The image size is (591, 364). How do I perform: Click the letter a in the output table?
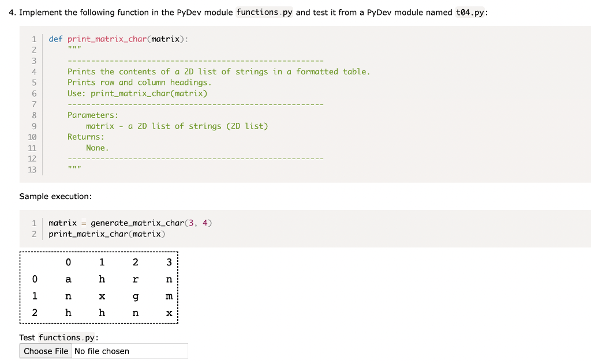pyautogui.click(x=68, y=279)
